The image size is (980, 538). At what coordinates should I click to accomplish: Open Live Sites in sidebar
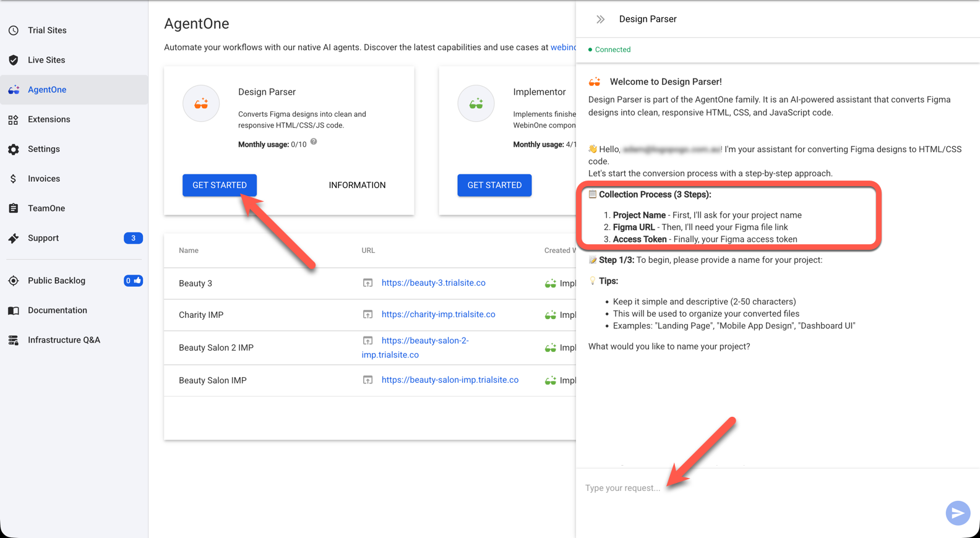[x=74, y=60]
